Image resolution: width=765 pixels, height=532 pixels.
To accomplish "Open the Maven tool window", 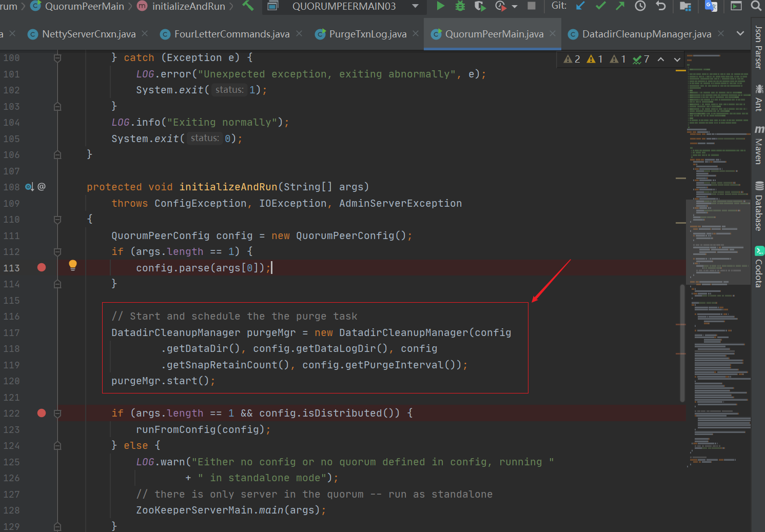I will coord(758,144).
